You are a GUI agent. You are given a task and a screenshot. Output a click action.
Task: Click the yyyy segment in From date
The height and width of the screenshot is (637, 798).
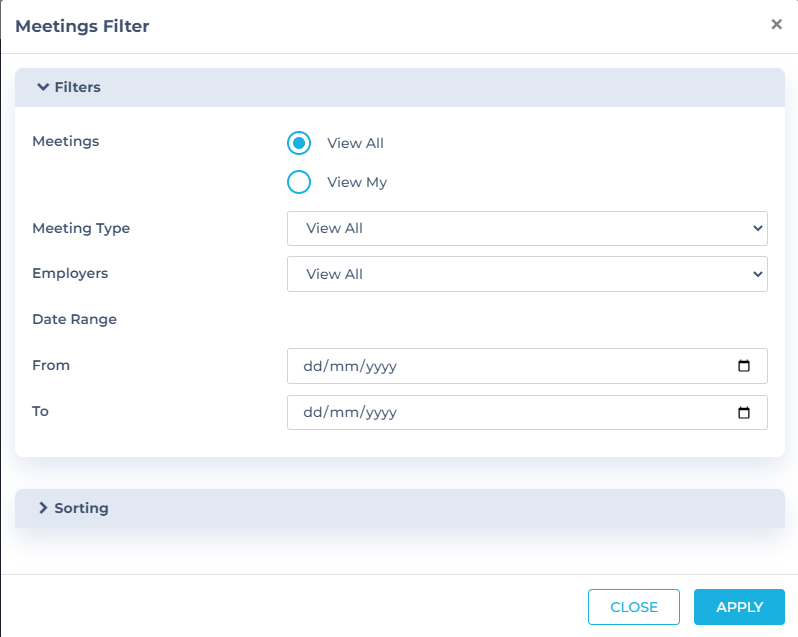[x=381, y=366]
